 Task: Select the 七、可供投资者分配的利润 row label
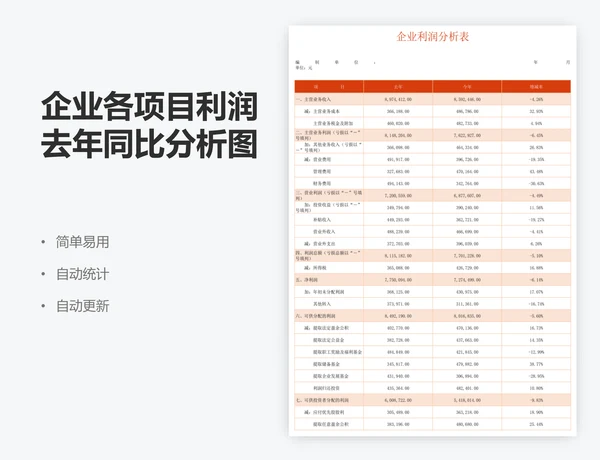pyautogui.click(x=322, y=400)
